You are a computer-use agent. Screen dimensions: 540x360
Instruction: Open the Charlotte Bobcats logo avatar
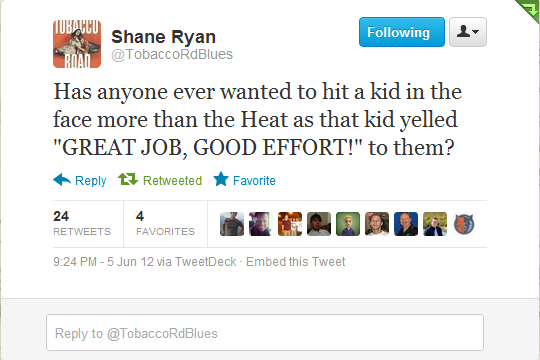pyautogui.click(x=464, y=224)
